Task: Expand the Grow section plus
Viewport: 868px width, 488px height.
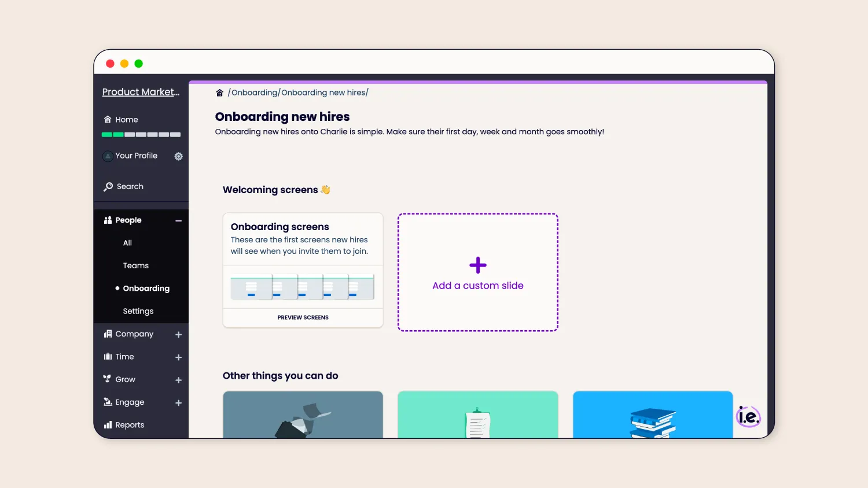Action: pos(179,380)
